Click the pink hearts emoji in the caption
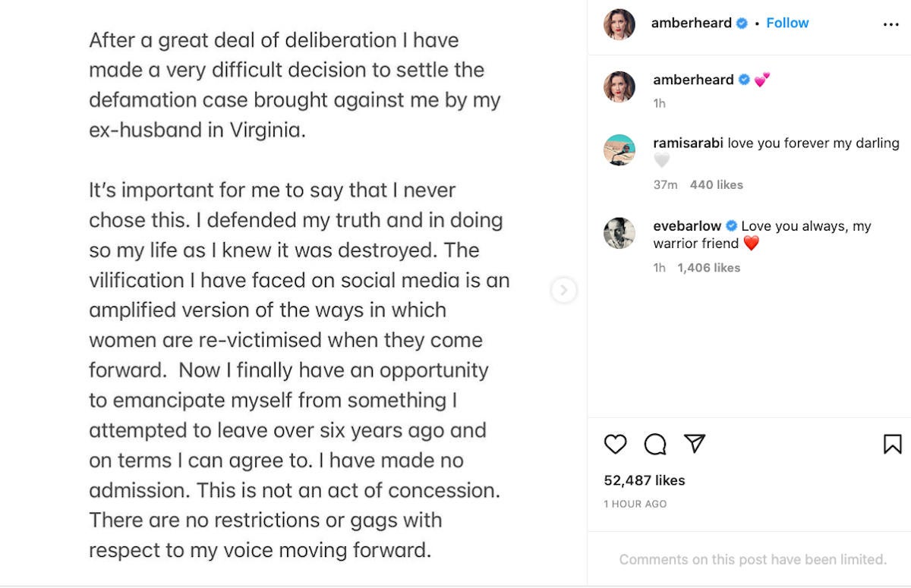 763,78
